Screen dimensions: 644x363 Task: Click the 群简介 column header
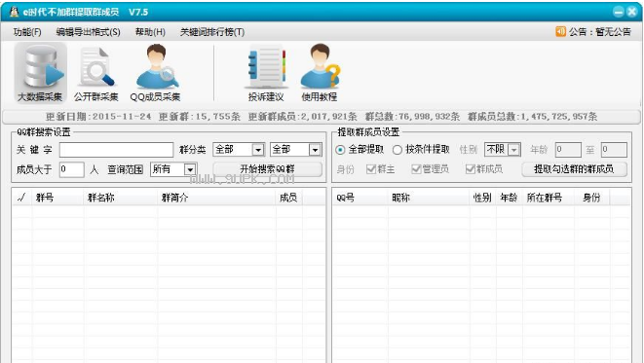(217, 198)
